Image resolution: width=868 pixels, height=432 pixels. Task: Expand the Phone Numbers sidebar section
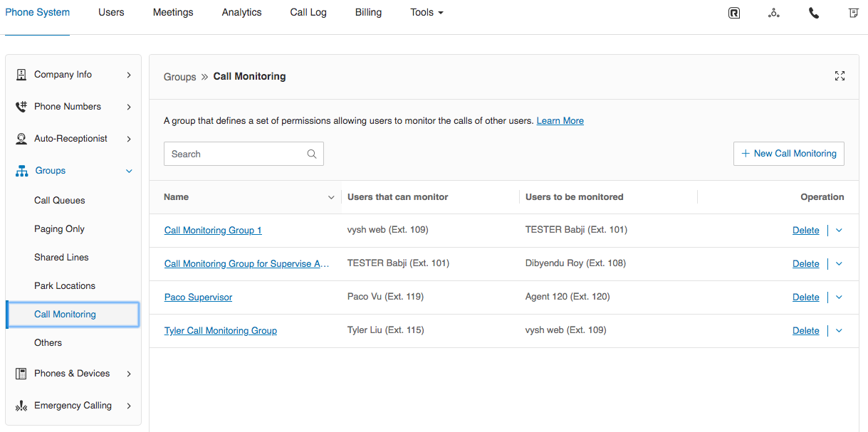(129, 107)
